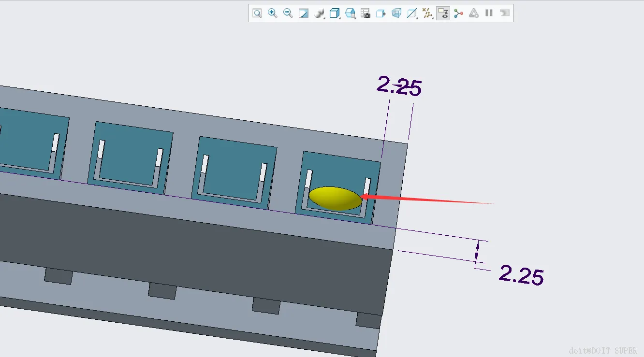Select the lower 2.25 dimension text
644x357 pixels.
[522, 275]
